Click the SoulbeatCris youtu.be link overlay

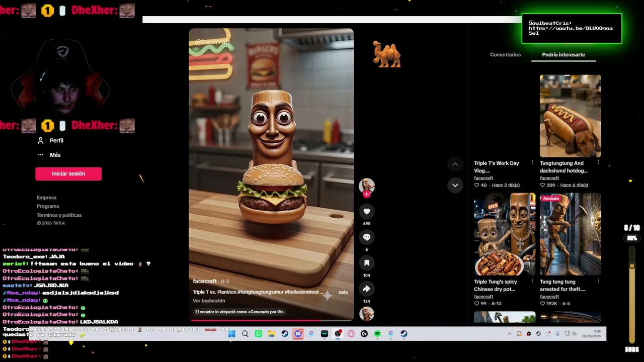tap(571, 31)
